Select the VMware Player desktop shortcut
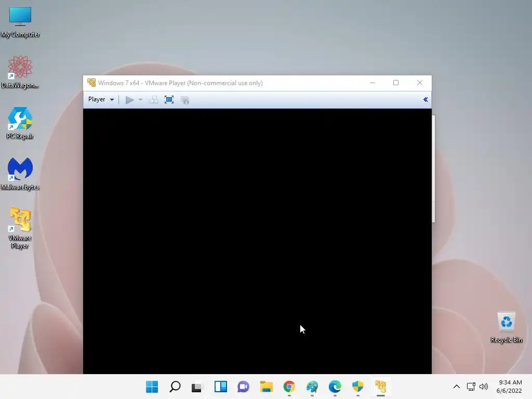The height and width of the screenshot is (399, 532). point(20,229)
